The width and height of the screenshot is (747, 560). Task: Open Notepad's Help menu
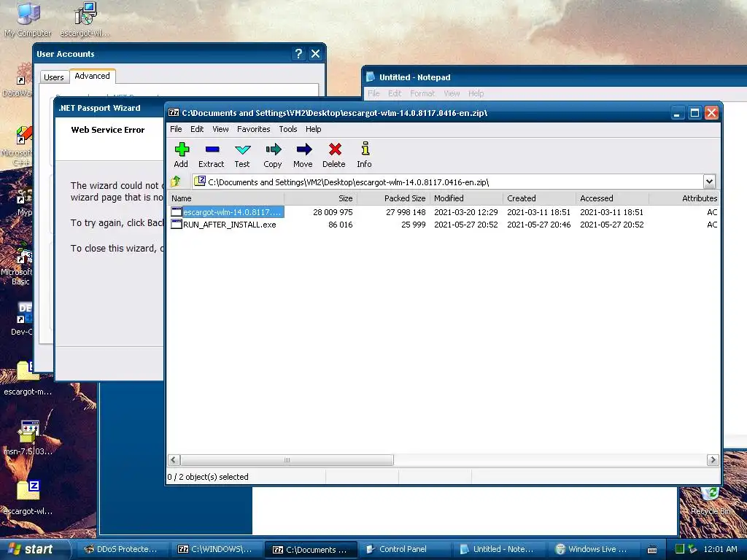(x=476, y=93)
